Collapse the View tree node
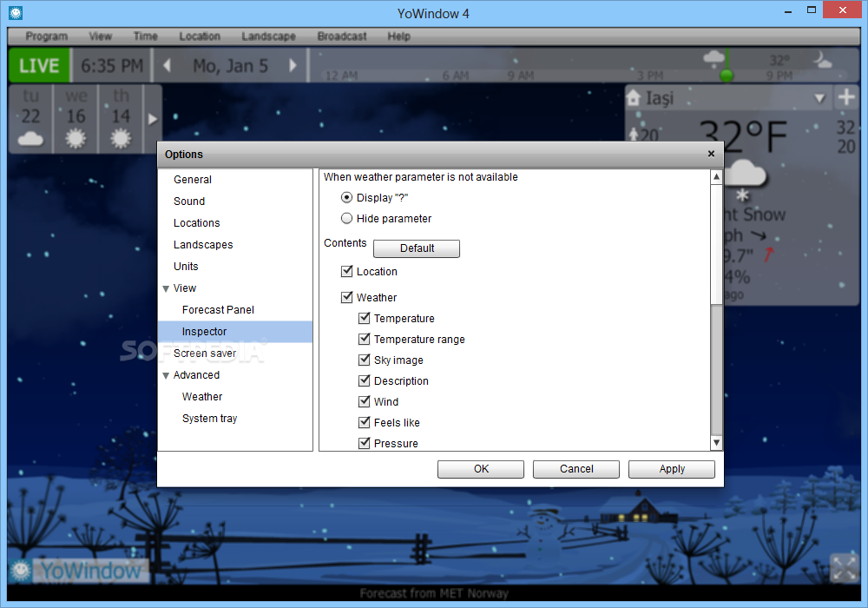The image size is (868, 608). pos(166,288)
